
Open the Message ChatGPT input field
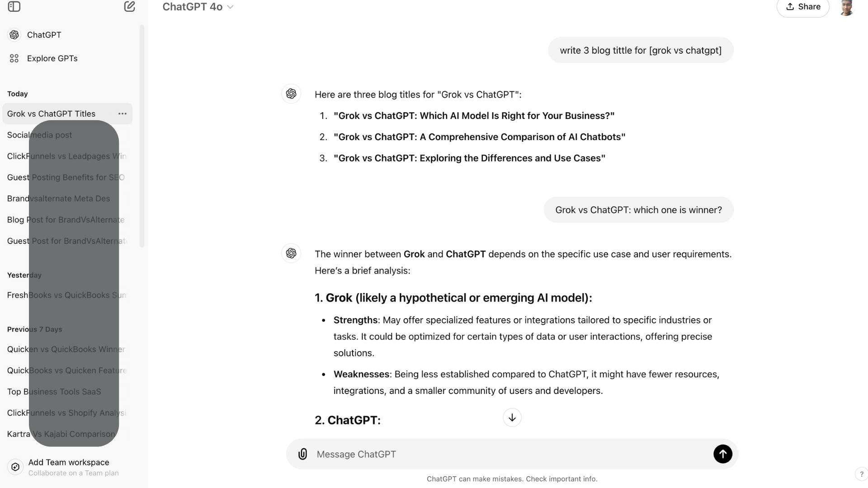[x=511, y=454]
